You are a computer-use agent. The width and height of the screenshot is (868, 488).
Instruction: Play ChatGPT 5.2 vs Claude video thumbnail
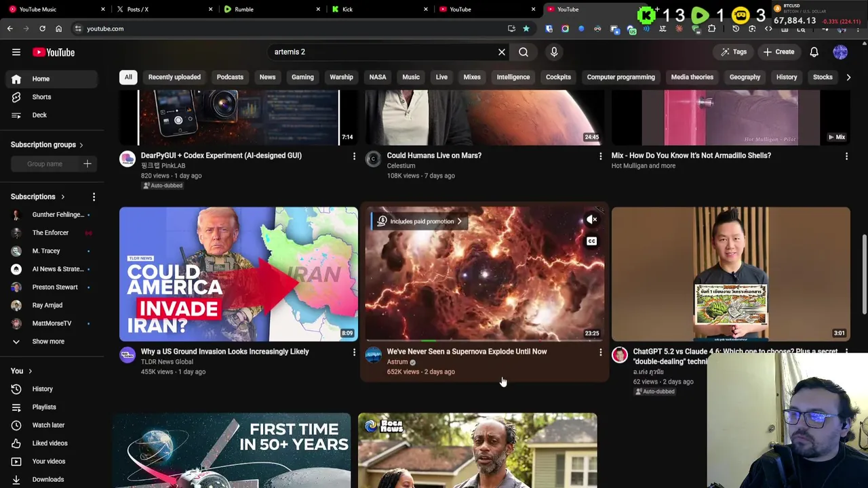[731, 274]
